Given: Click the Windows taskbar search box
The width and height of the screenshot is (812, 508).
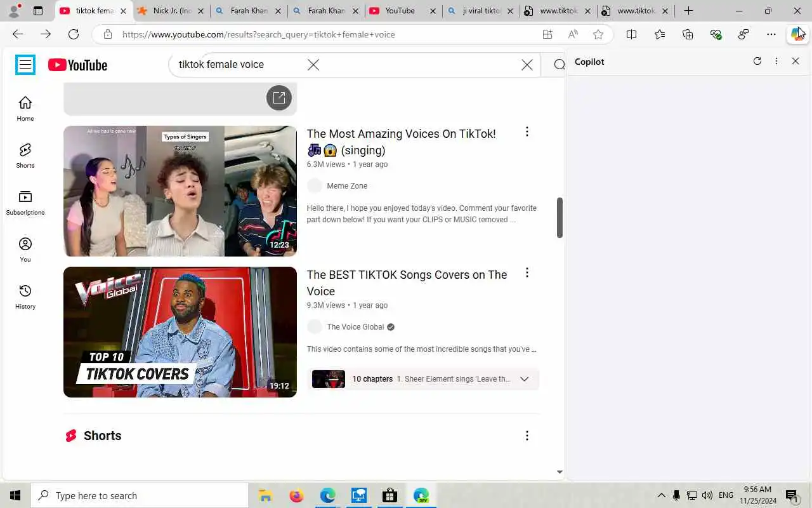Looking at the screenshot, I should coord(140,495).
